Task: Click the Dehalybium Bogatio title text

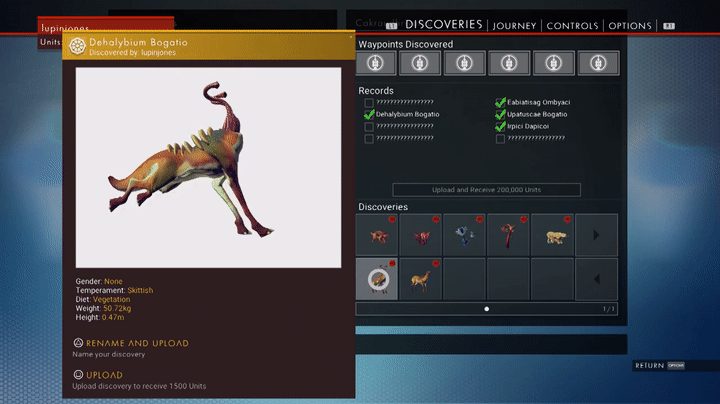Action: coord(138,42)
